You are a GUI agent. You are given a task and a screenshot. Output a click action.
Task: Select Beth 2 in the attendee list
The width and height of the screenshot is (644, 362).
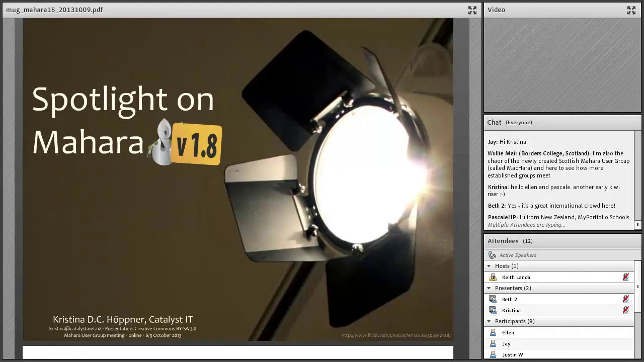point(559,300)
